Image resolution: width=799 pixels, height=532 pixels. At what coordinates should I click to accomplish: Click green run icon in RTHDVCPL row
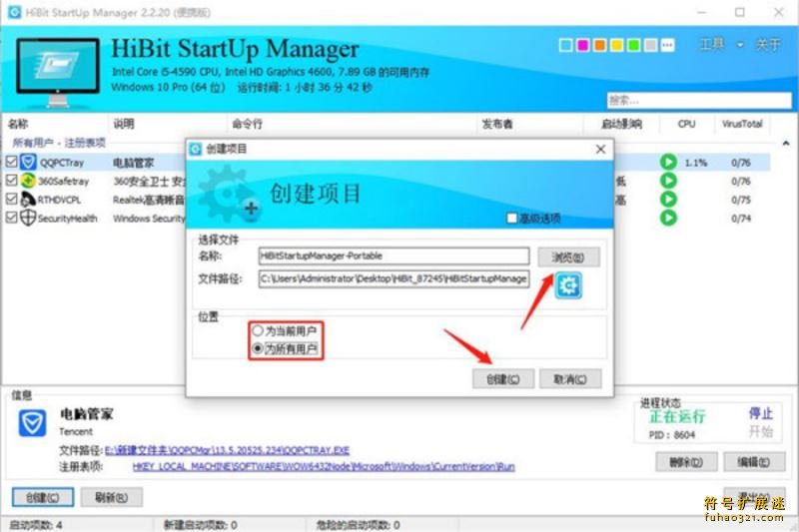[668, 199]
